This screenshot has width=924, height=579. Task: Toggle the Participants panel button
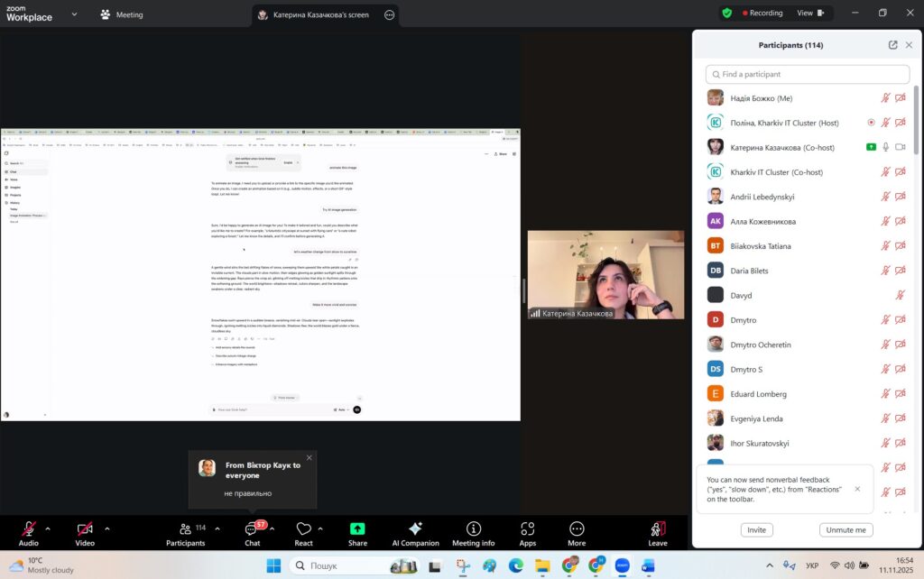185,529
